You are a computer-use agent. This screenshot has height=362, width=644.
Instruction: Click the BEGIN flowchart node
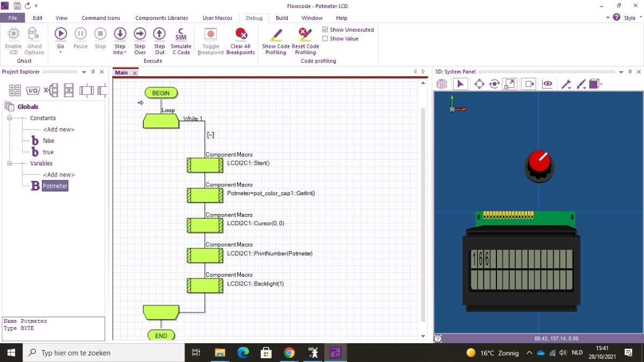click(161, 93)
